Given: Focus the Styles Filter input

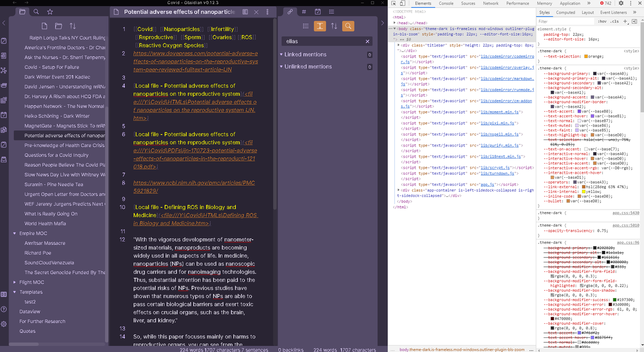Looking at the screenshot, I should [x=566, y=21].
